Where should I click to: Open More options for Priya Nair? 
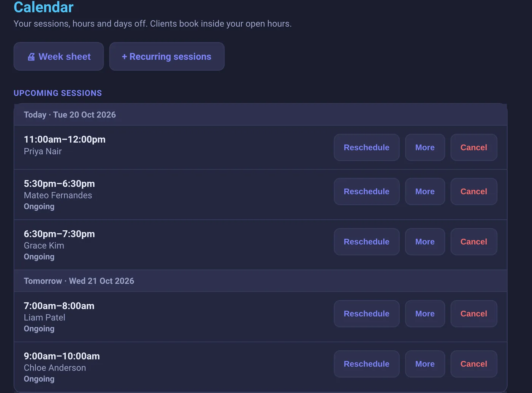[x=425, y=147]
